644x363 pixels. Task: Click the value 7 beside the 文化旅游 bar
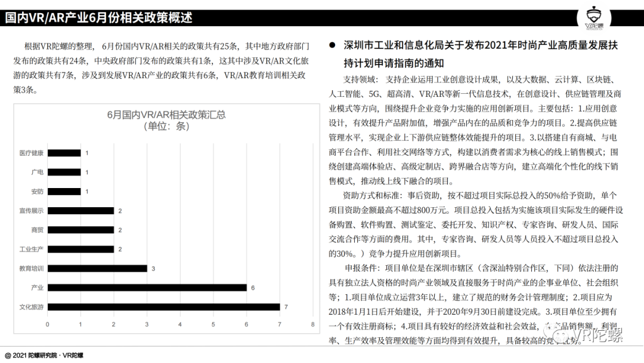tap(286, 307)
